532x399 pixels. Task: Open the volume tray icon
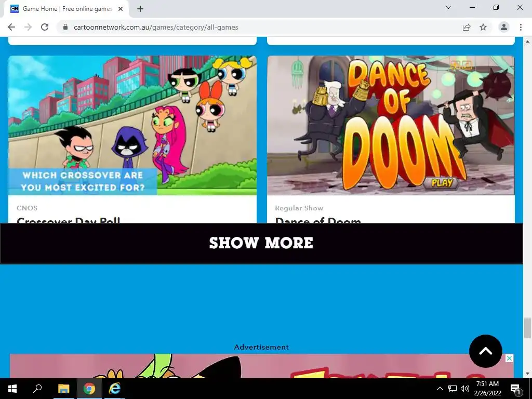(465, 389)
